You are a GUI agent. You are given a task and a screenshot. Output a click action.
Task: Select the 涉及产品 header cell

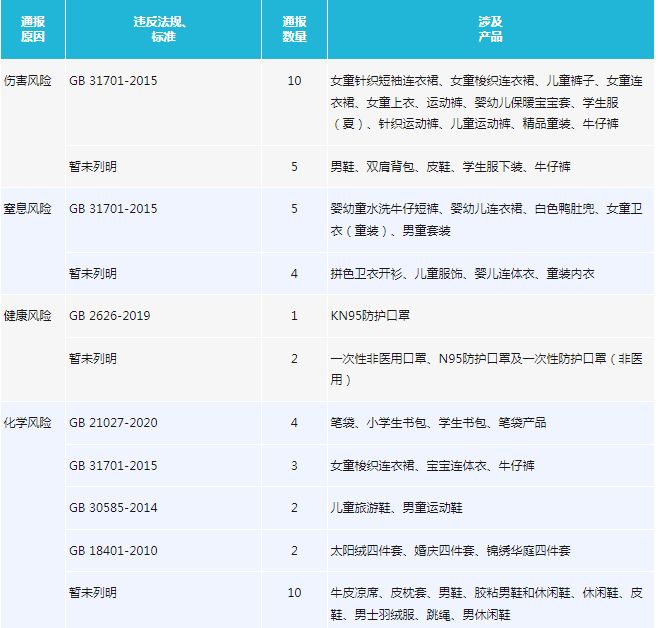[x=490, y=29]
